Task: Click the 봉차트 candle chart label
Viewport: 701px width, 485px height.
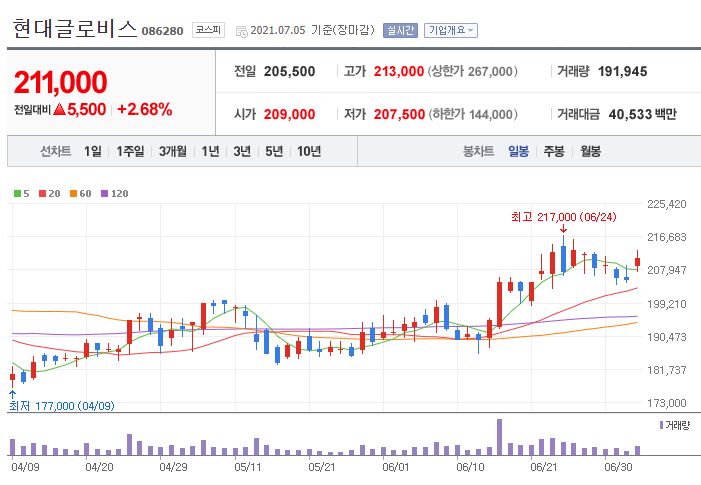Action: (478, 152)
